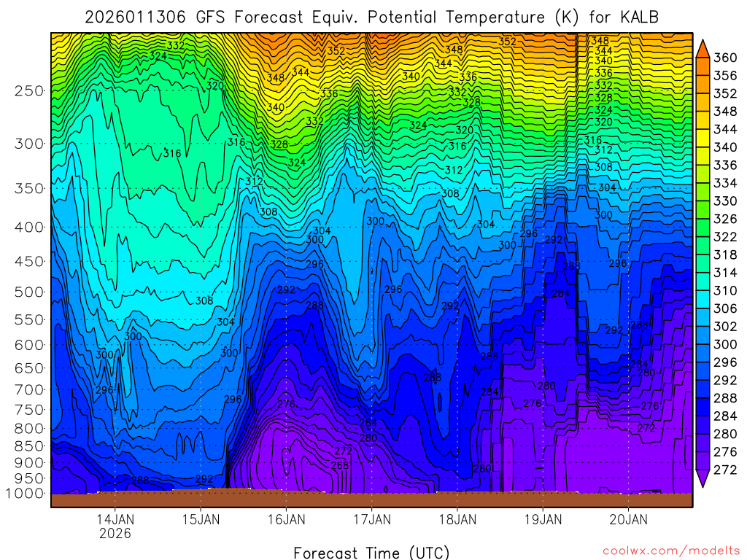Pick the orange legend swatch between 356 and 360
747x560 pixels.
(x=703, y=66)
